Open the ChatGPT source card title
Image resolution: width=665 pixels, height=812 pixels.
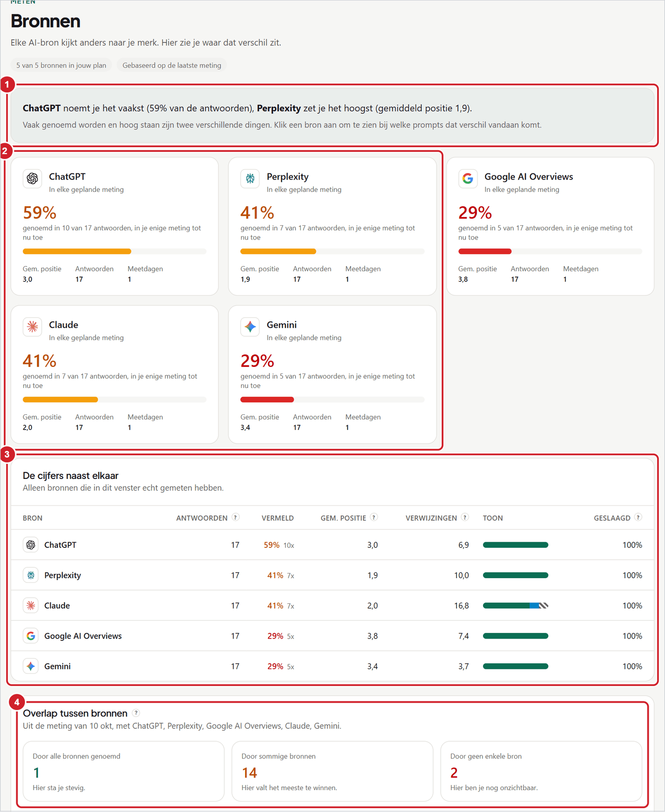(x=67, y=177)
